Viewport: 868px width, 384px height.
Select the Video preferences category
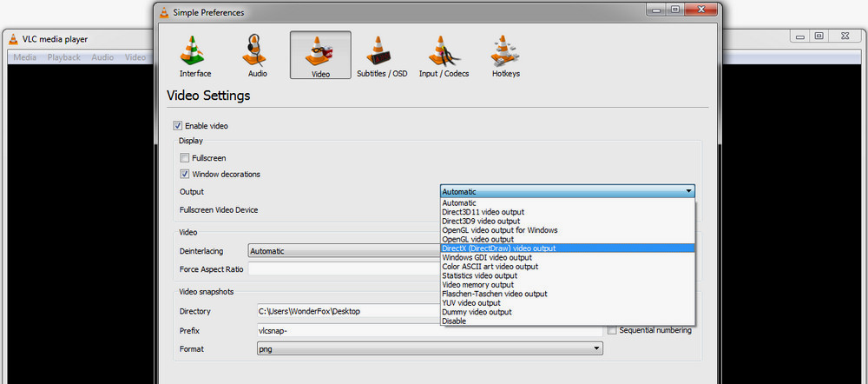click(320, 55)
